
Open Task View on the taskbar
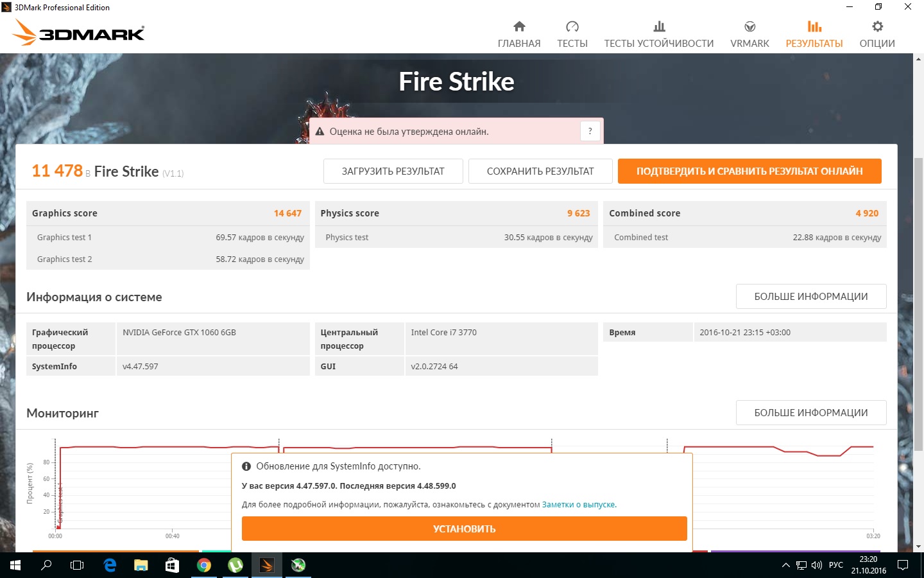coord(77,565)
